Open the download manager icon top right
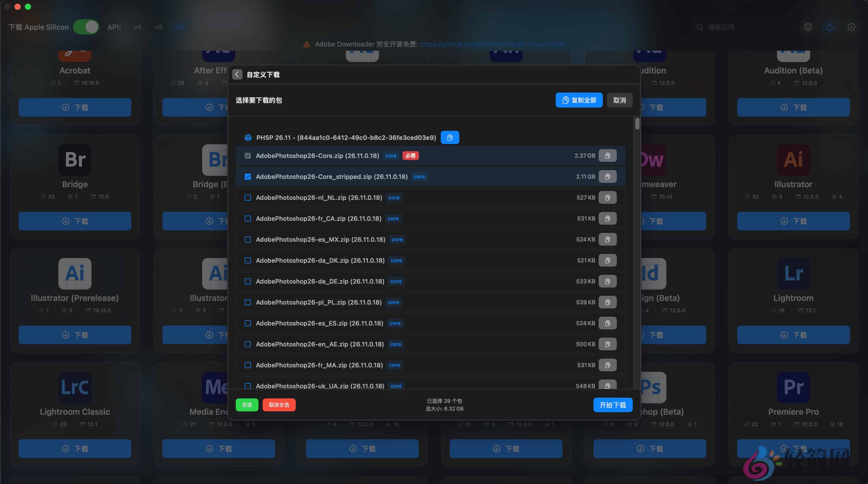This screenshot has height=484, width=868. click(851, 27)
